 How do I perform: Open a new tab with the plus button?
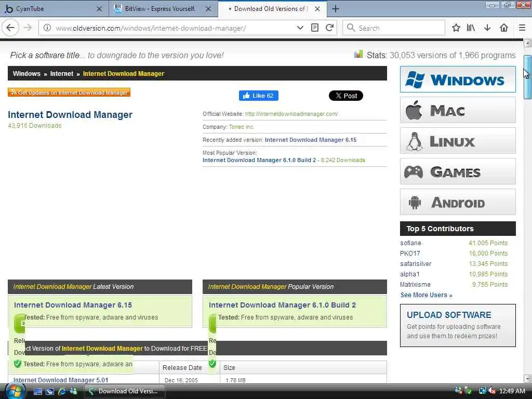click(335, 9)
